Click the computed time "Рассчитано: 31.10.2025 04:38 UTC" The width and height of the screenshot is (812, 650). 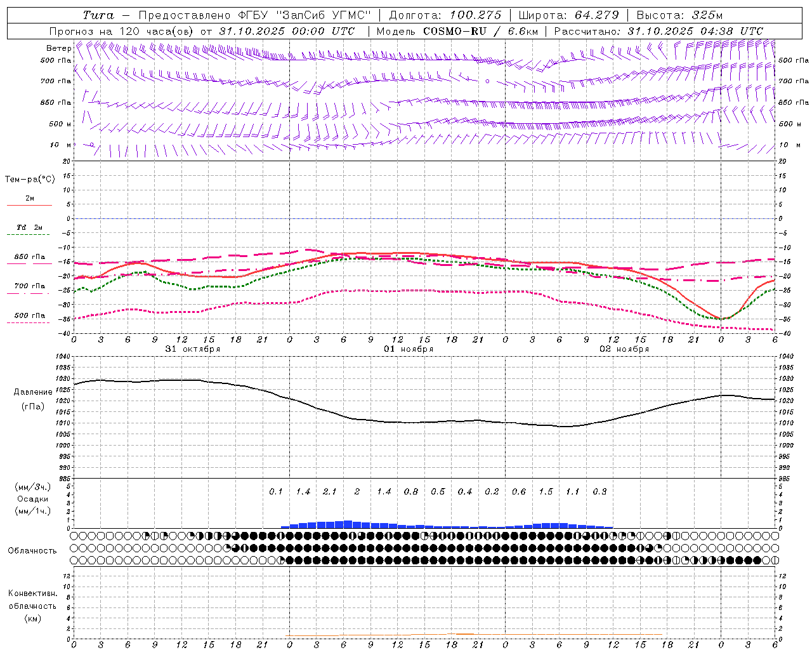coord(658,31)
